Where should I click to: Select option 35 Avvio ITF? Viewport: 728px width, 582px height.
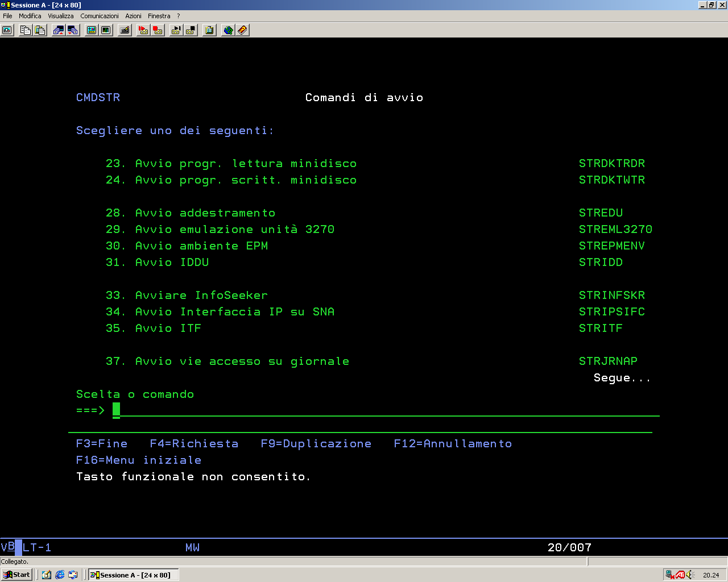pyautogui.click(x=154, y=329)
